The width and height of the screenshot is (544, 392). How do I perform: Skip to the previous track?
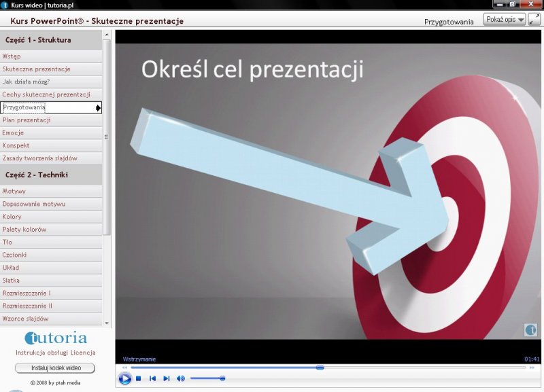(x=152, y=378)
